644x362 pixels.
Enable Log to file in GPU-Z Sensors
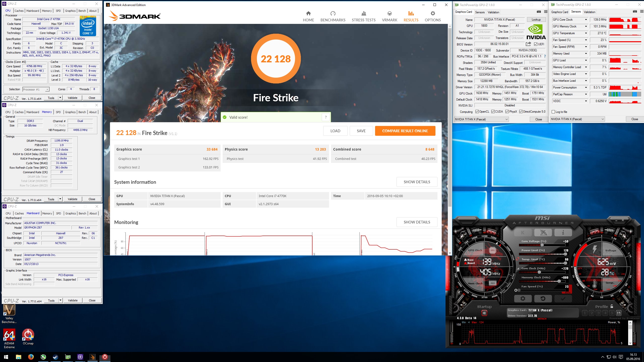click(553, 112)
